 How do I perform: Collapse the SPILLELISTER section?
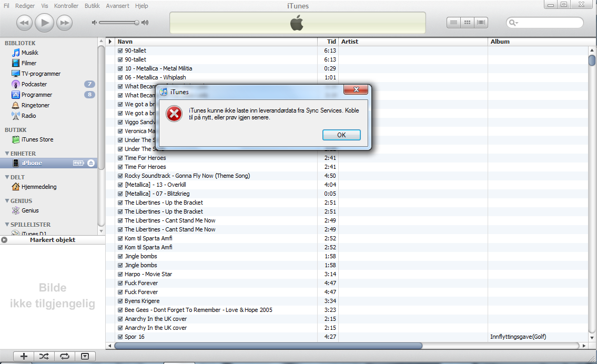click(x=7, y=224)
